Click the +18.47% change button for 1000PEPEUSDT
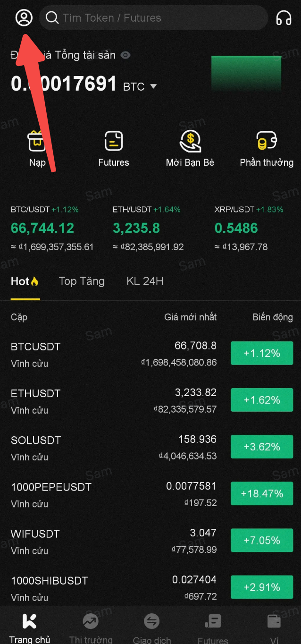Viewport: 301px width, 644px height. click(x=262, y=493)
